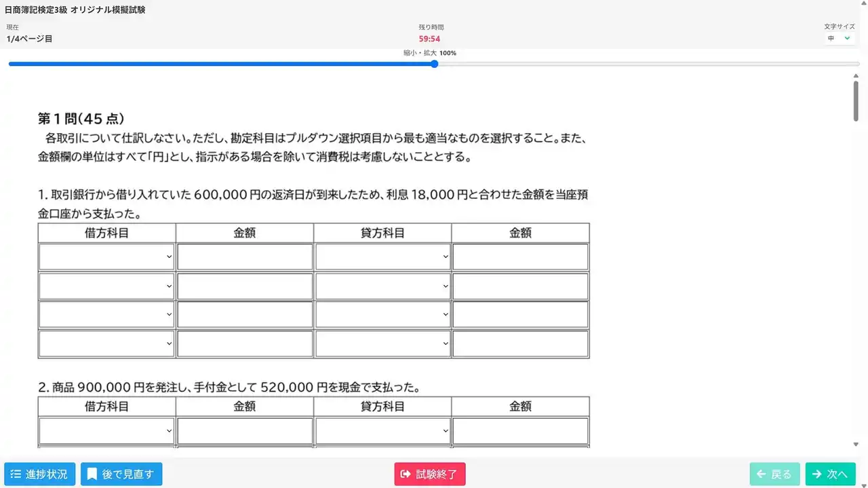Open first 借方科目 dropdown in question 1
The image size is (868, 488).
tap(106, 257)
